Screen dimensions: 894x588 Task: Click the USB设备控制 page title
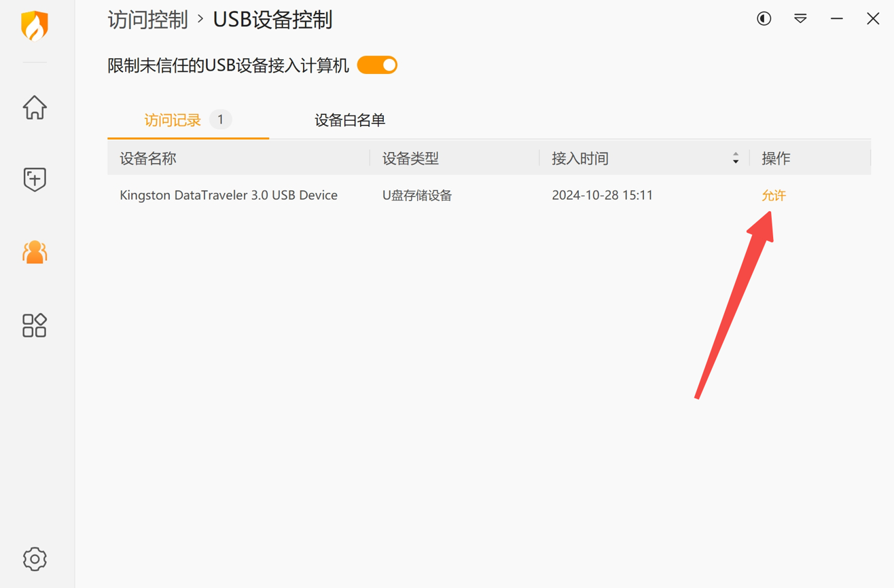coord(273,20)
